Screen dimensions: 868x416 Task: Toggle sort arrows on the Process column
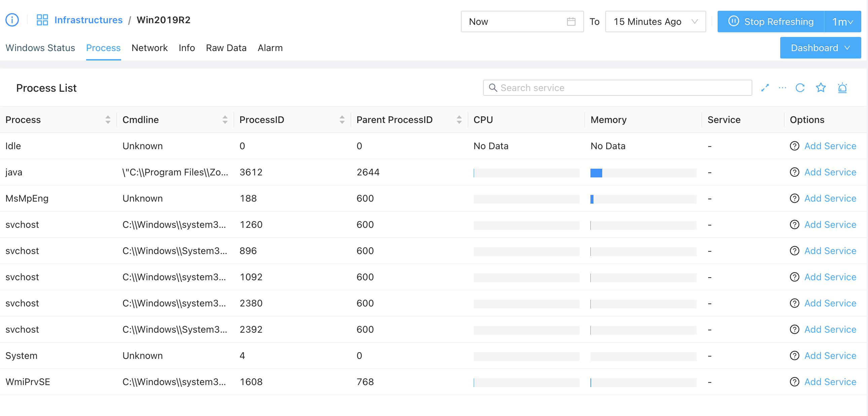(108, 120)
